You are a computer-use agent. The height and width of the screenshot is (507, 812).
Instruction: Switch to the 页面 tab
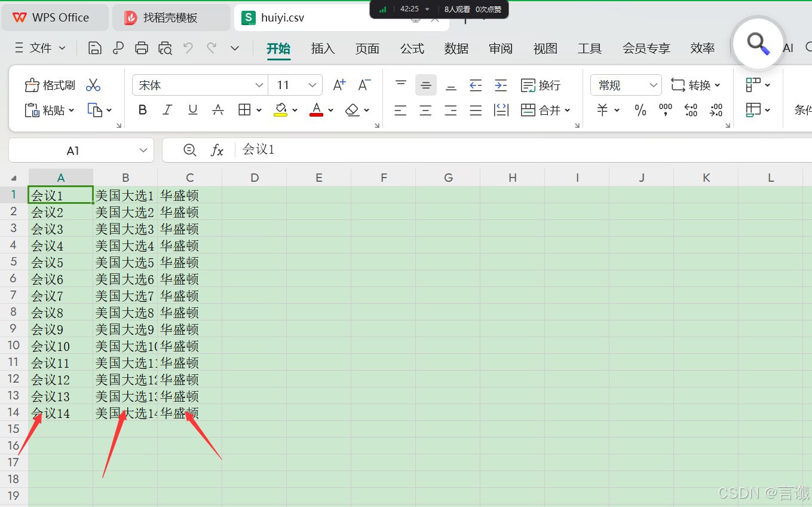367,48
